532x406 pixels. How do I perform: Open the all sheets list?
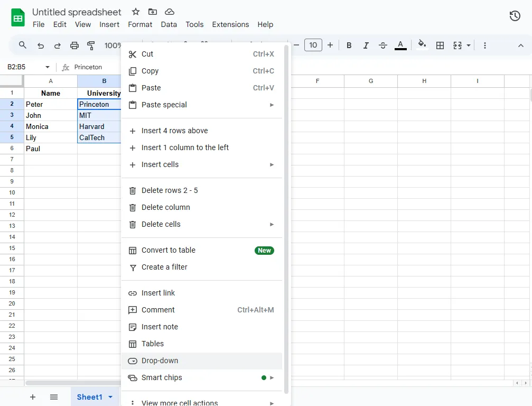click(53, 397)
